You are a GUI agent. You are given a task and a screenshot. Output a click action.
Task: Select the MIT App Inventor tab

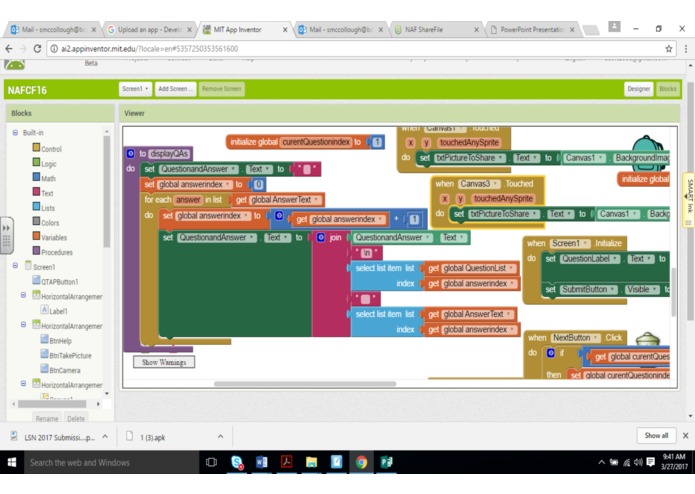click(245, 30)
